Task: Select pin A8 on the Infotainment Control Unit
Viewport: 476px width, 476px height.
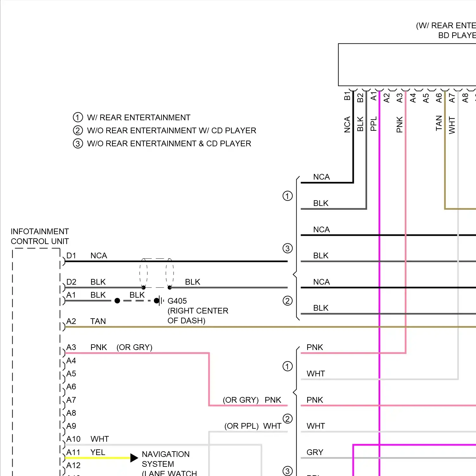Action: (x=71, y=413)
